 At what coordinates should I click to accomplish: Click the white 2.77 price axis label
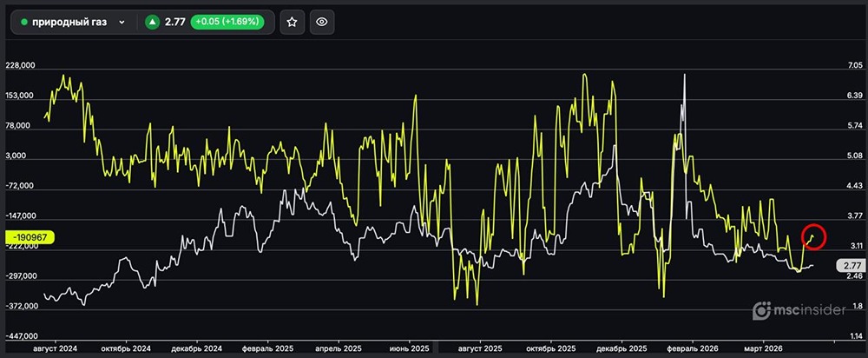coord(851,265)
